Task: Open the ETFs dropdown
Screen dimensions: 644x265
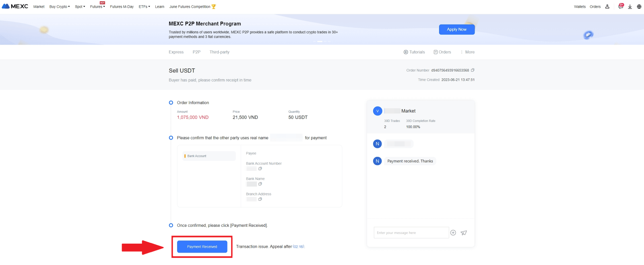Action: coord(144,7)
